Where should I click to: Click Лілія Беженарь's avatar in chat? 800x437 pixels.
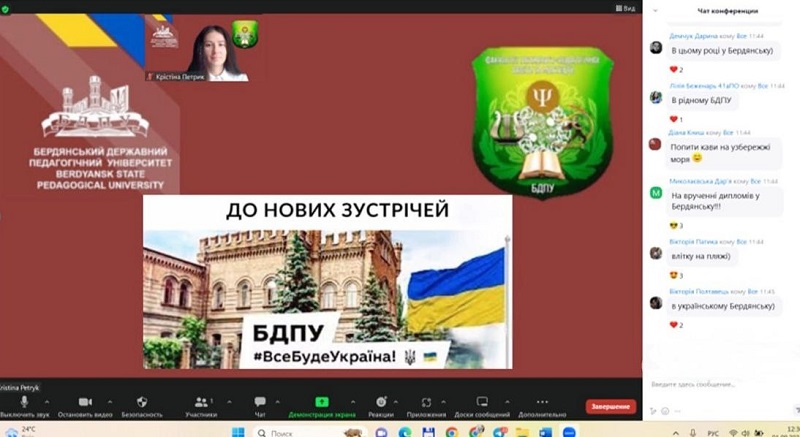[656, 97]
